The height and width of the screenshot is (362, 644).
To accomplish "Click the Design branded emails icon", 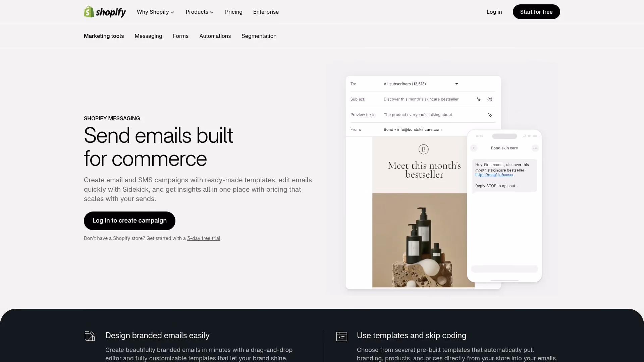I will (x=90, y=336).
